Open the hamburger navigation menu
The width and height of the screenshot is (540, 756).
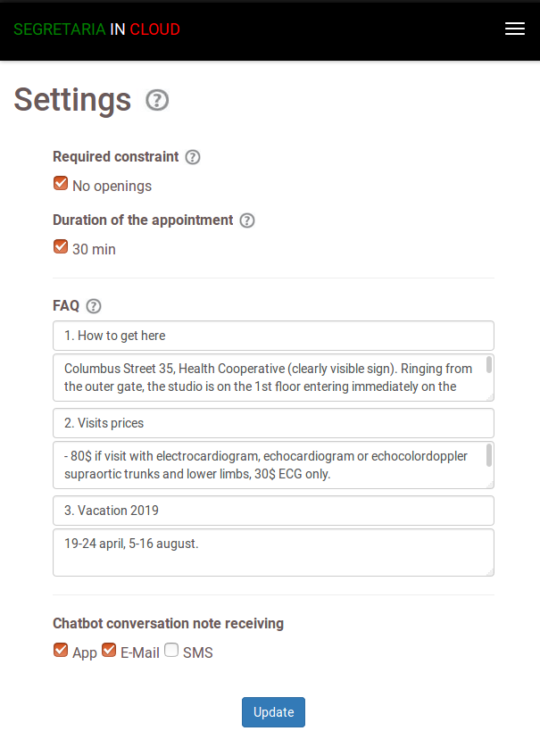(x=514, y=29)
